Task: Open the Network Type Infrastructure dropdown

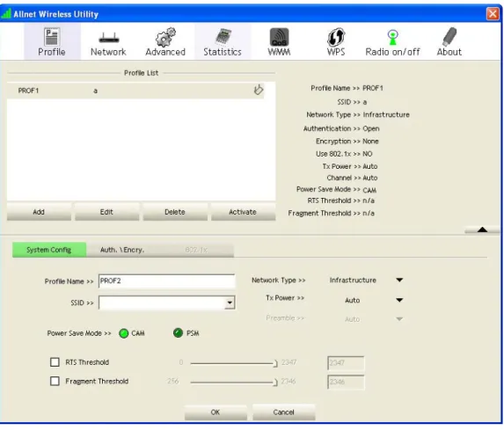Action: click(399, 280)
